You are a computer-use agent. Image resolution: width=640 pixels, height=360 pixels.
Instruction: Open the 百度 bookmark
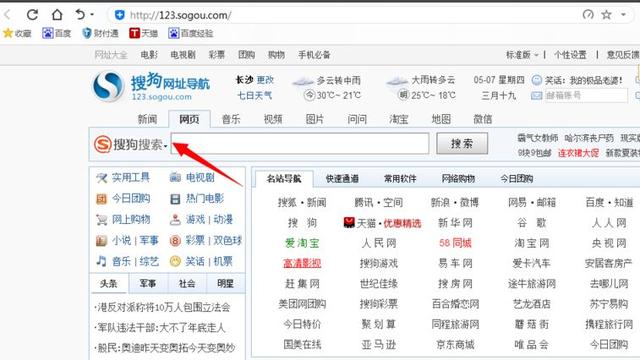click(57, 33)
